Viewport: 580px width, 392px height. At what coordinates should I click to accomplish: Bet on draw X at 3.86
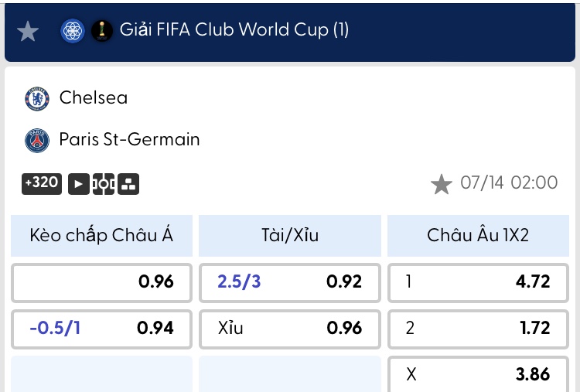coord(478,374)
